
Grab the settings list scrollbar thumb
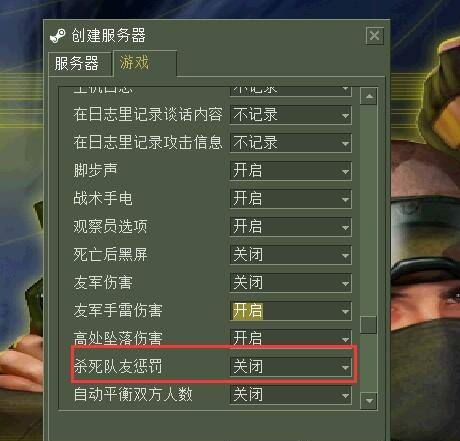tap(369, 324)
